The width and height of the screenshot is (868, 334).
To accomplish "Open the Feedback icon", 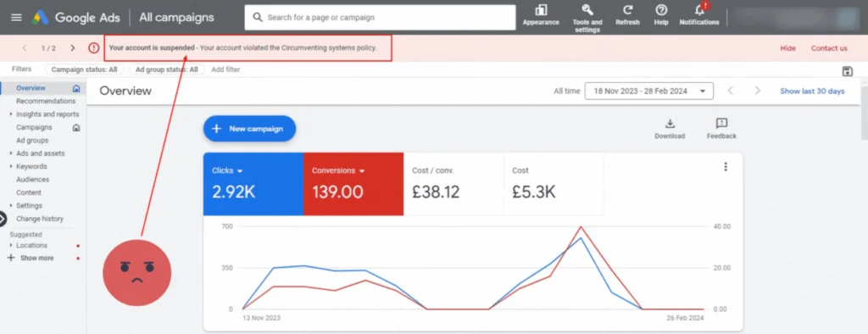I will (x=721, y=124).
